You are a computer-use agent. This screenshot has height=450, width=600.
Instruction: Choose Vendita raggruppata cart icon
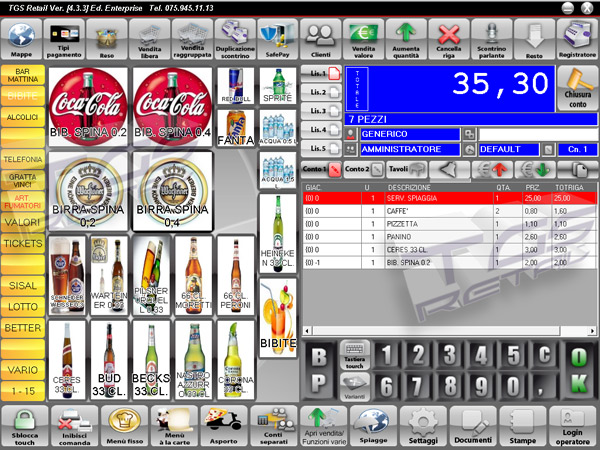(192, 39)
